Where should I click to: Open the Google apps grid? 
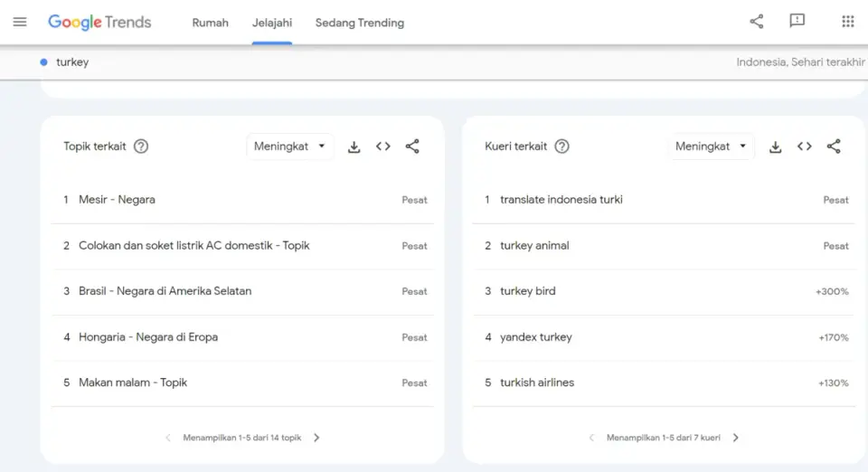coord(847,22)
